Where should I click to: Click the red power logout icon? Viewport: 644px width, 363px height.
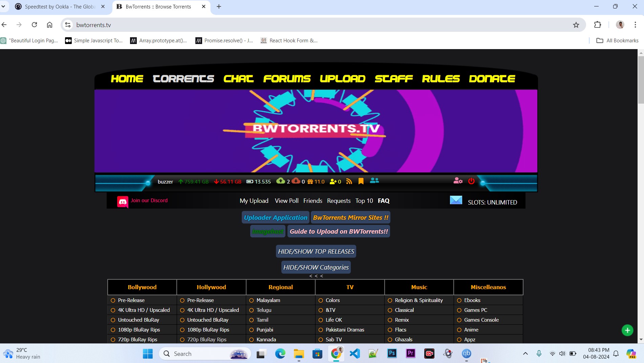(471, 181)
